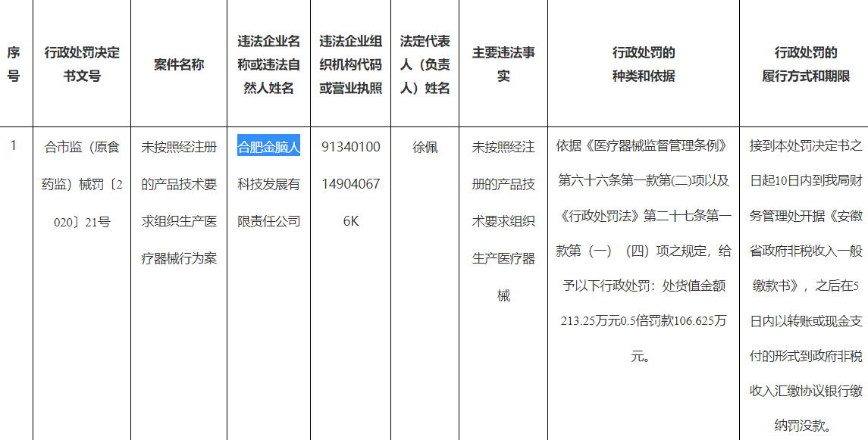Click organization code 91340100 cell
The width and height of the screenshot is (868, 440).
[350, 184]
